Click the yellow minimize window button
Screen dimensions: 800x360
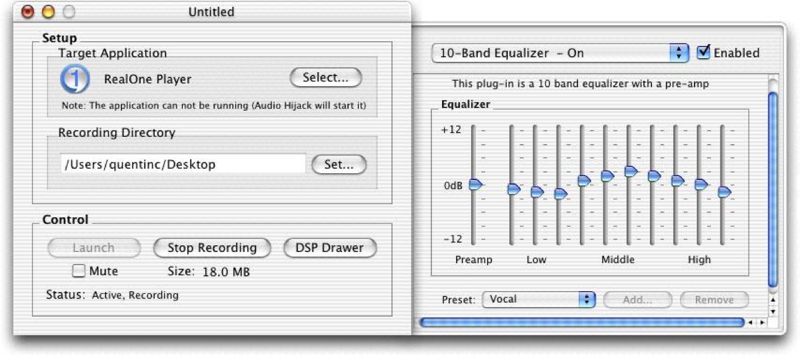coord(48,11)
